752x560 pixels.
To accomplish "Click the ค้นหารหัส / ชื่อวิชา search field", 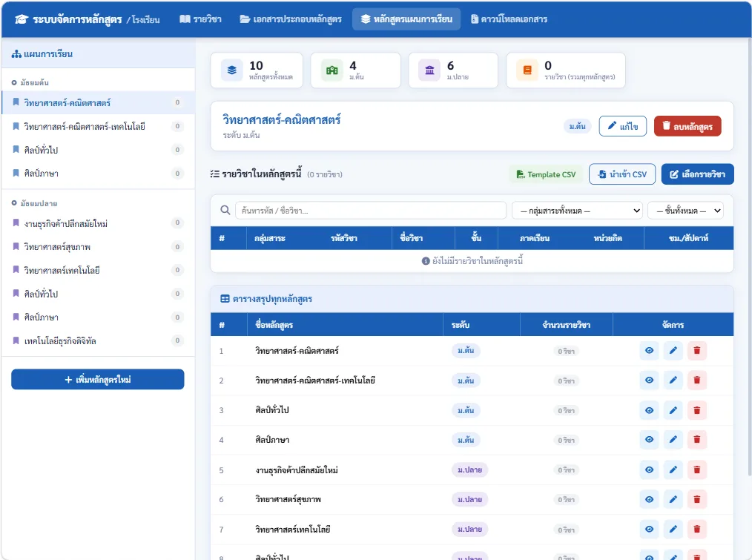I will (x=371, y=211).
